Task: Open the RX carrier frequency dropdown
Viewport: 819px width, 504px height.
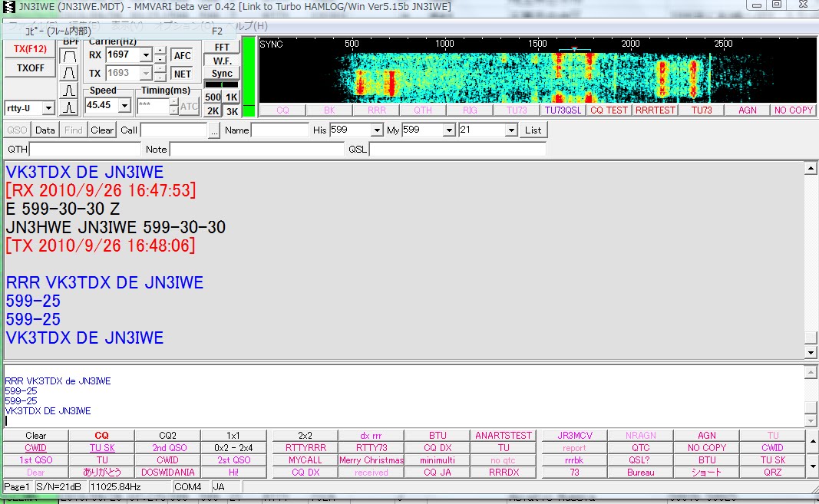Action: (147, 54)
